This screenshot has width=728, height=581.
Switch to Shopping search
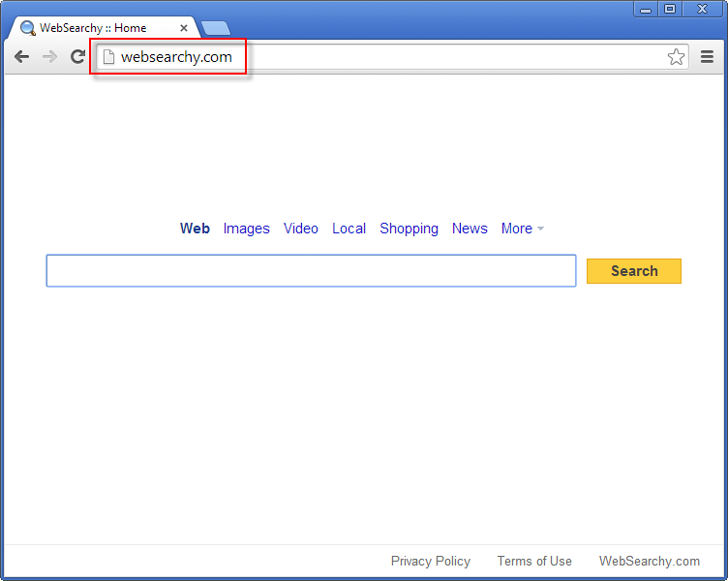coord(409,229)
